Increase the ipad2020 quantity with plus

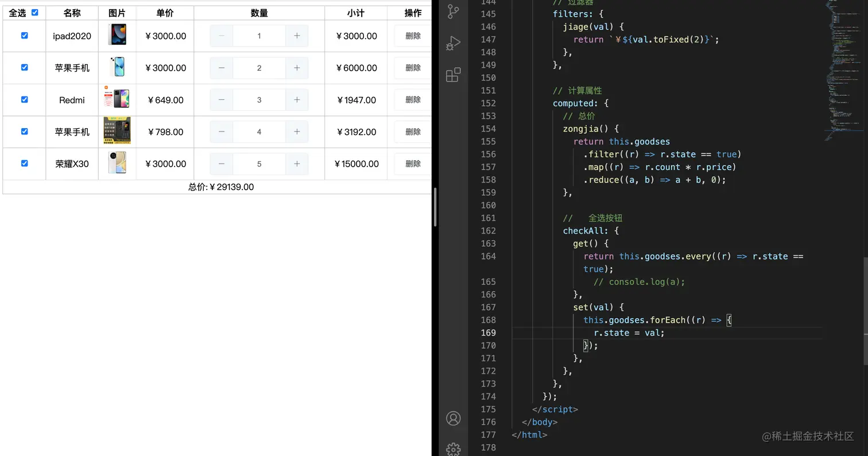click(x=297, y=36)
